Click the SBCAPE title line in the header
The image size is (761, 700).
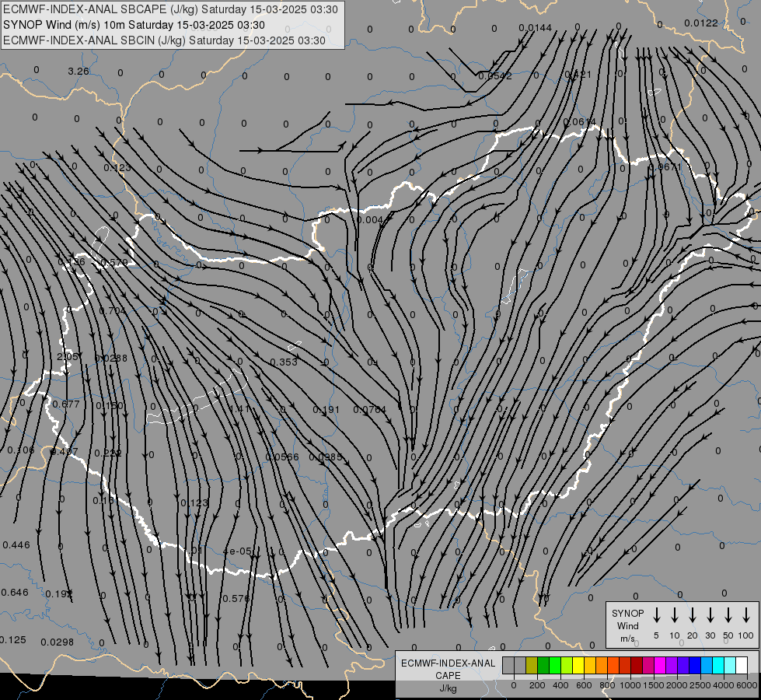(x=170, y=9)
